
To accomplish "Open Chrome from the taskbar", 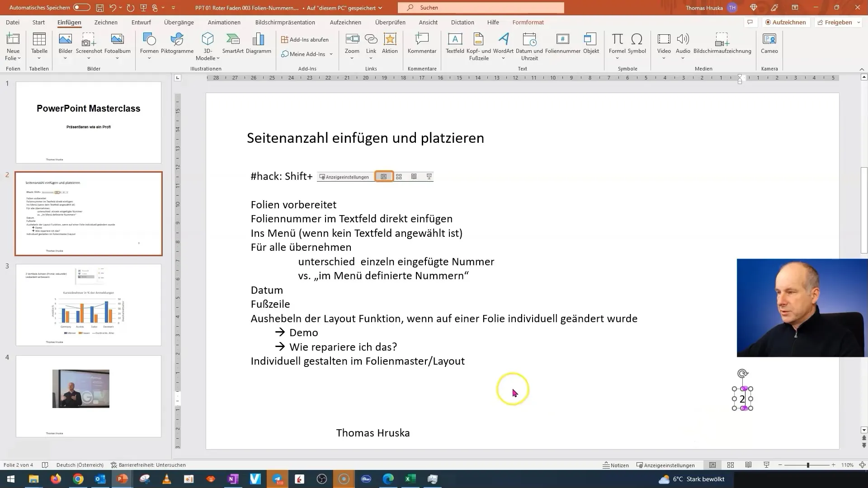I will (x=78, y=479).
